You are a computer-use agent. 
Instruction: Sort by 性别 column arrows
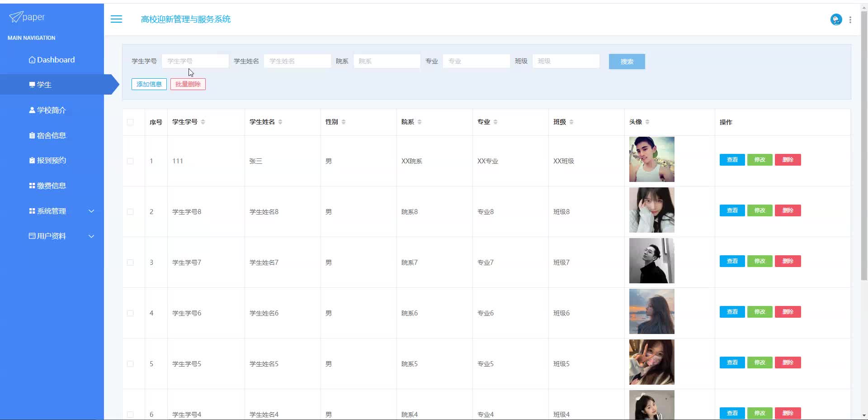point(344,122)
